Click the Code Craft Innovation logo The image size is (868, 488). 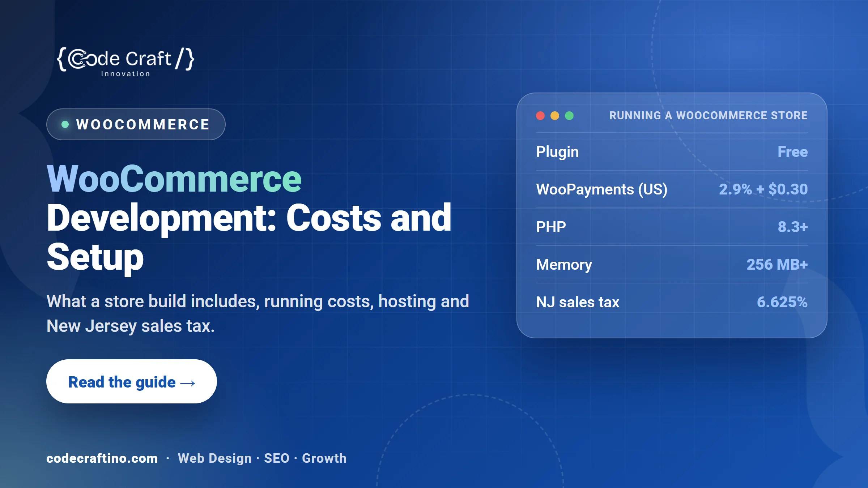click(x=125, y=61)
